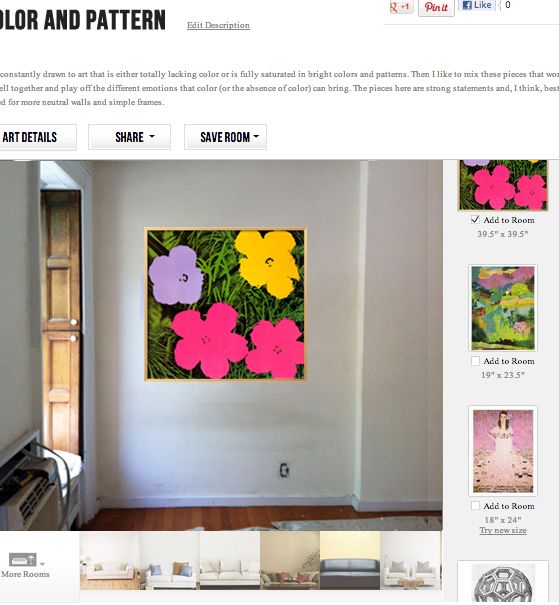This screenshot has width=559, height=605.
Task: Open the More Rooms dropdown arrow
Action: (42, 564)
